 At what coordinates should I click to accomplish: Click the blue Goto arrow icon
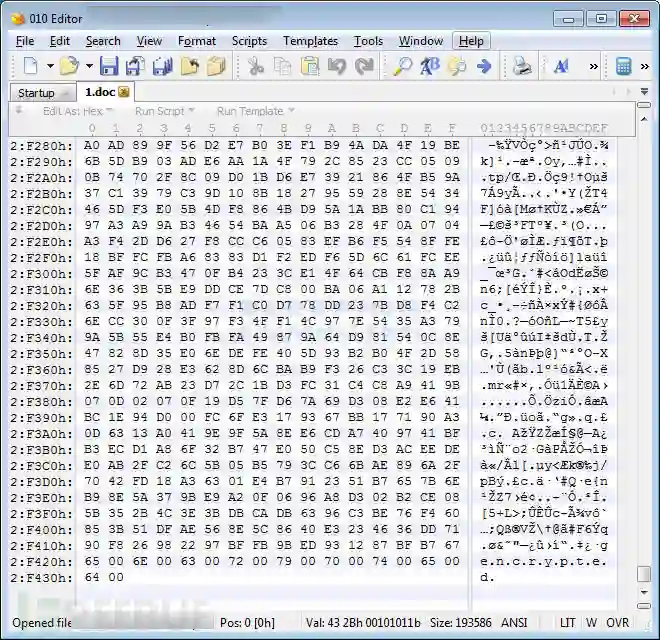click(484, 66)
